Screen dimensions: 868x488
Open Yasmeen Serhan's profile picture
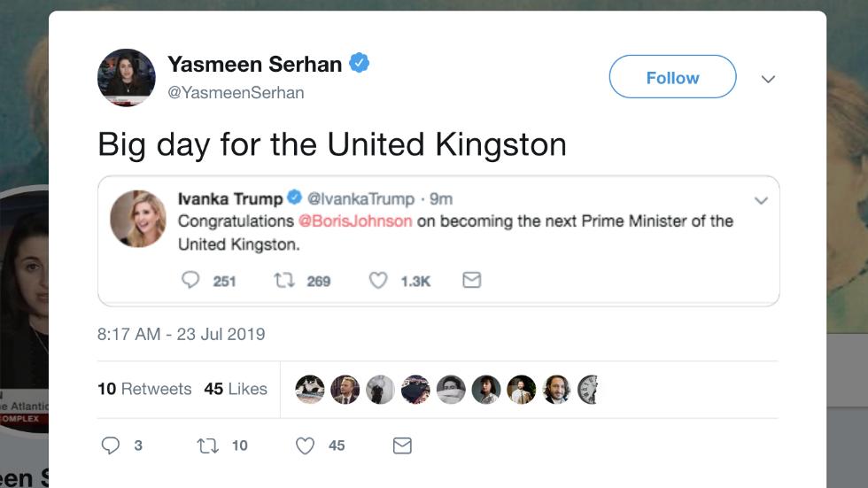[x=127, y=77]
